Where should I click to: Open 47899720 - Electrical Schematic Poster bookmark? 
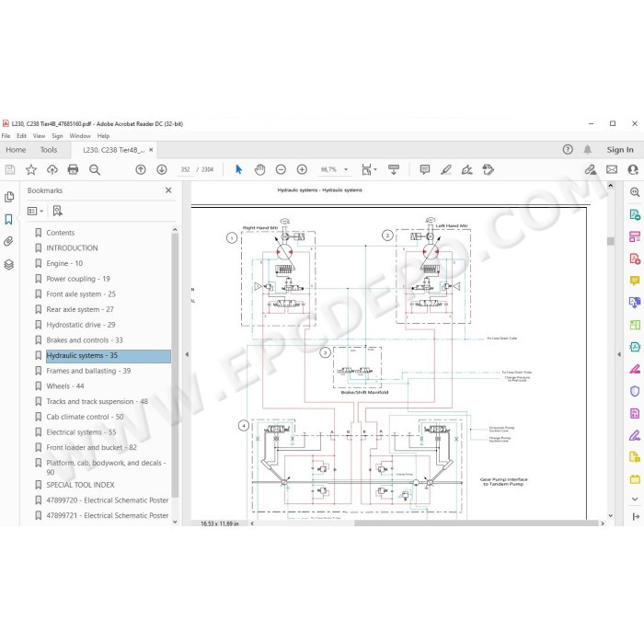(108, 500)
